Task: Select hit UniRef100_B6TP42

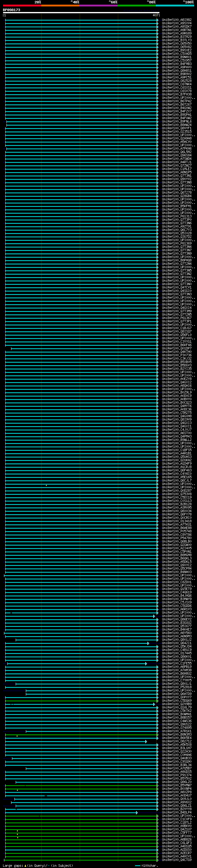Action: coord(176,101)
